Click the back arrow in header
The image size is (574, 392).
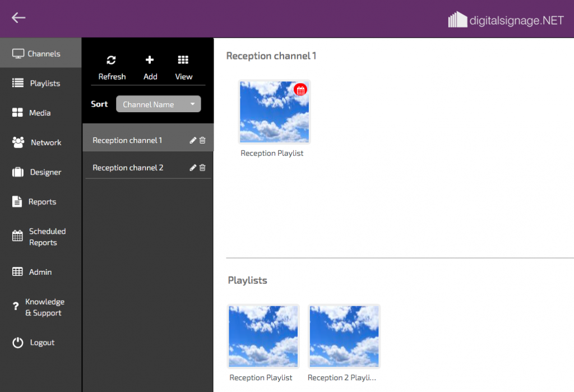(18, 18)
